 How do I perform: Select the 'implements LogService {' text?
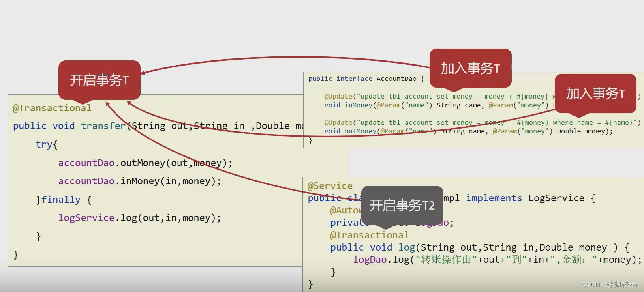(531, 198)
